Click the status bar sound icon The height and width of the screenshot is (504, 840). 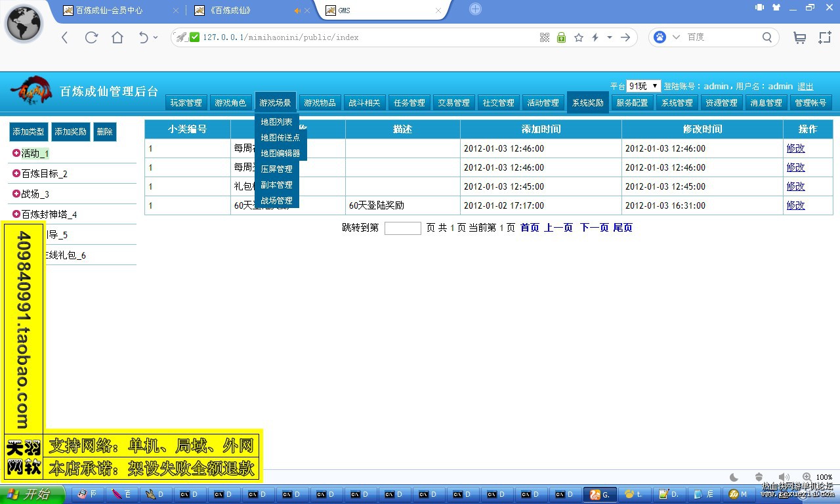pos(783,477)
